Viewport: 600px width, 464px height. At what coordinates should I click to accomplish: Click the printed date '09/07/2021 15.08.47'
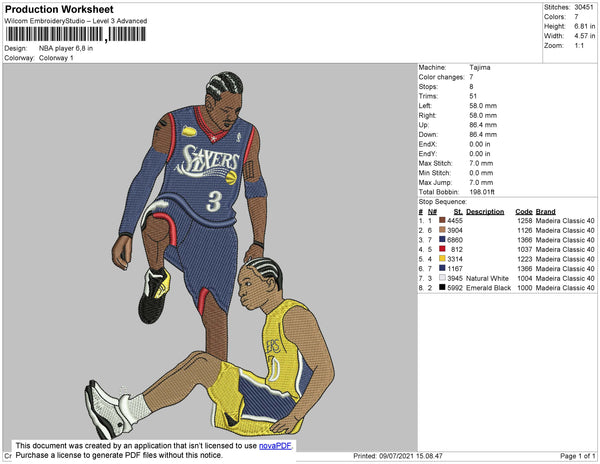pyautogui.click(x=411, y=456)
